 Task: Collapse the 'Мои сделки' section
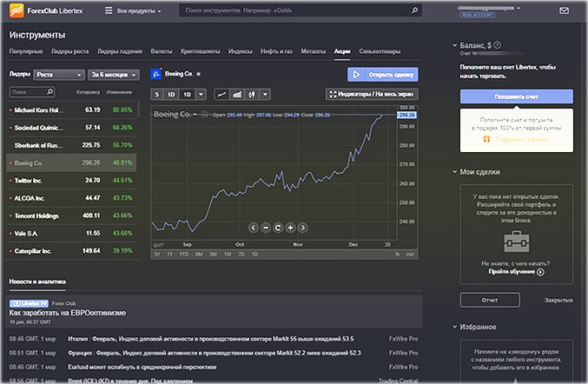click(455, 172)
